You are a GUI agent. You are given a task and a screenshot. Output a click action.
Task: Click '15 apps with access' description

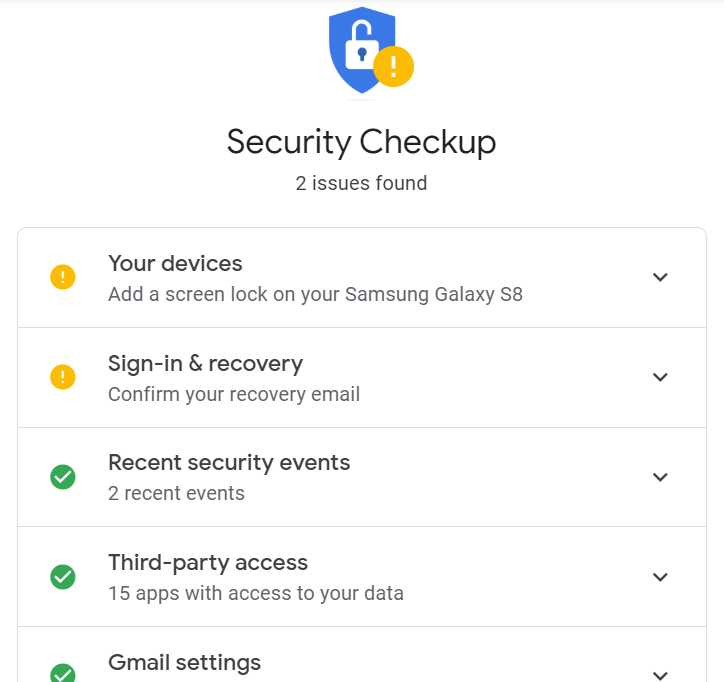point(256,593)
